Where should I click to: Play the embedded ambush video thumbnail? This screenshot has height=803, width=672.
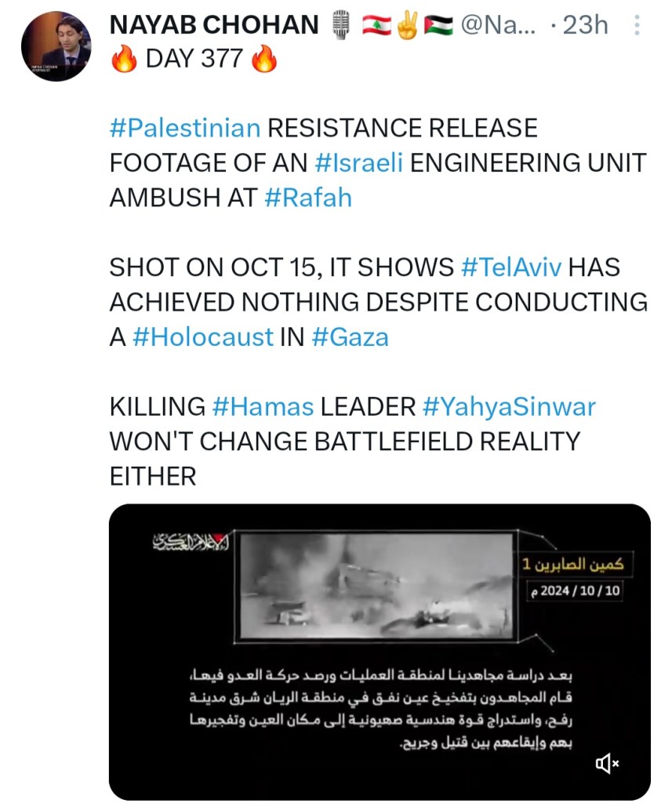coord(376,584)
